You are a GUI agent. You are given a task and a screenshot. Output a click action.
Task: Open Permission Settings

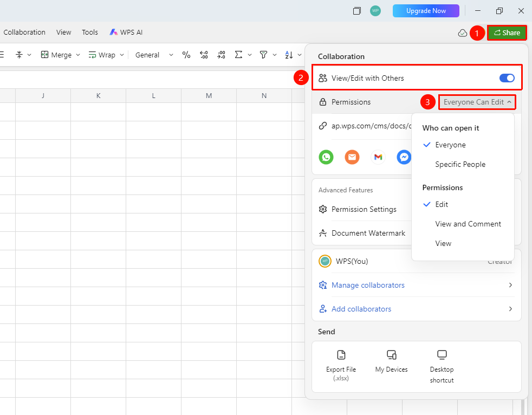point(364,209)
